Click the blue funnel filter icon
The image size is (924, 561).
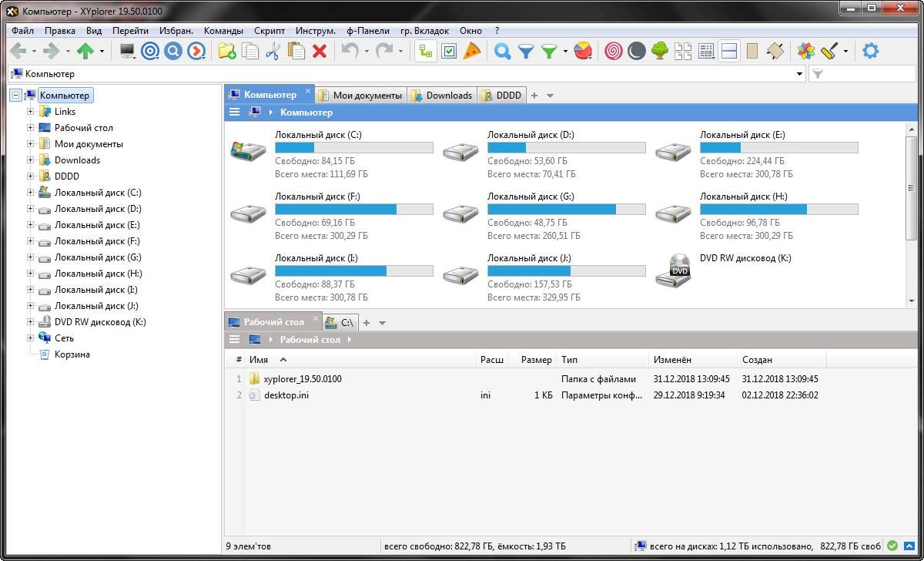pyautogui.click(x=526, y=52)
